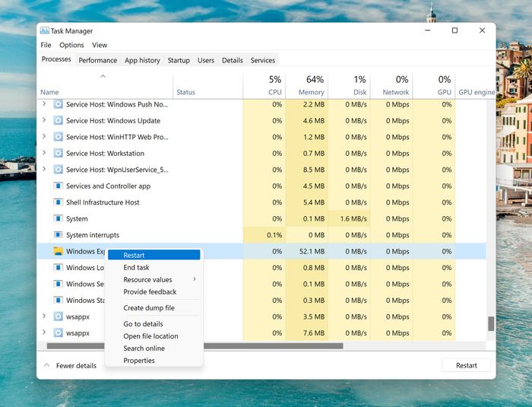This screenshot has width=532, height=407.
Task: Expand Service Host: Workstation group
Action: pyautogui.click(x=44, y=153)
